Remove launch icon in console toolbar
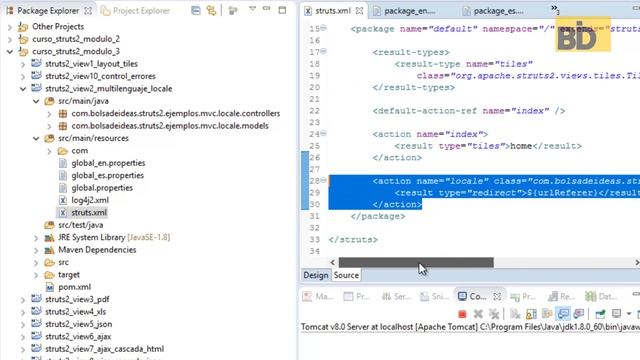The height and width of the screenshot is (360, 640). pyautogui.click(x=478, y=314)
